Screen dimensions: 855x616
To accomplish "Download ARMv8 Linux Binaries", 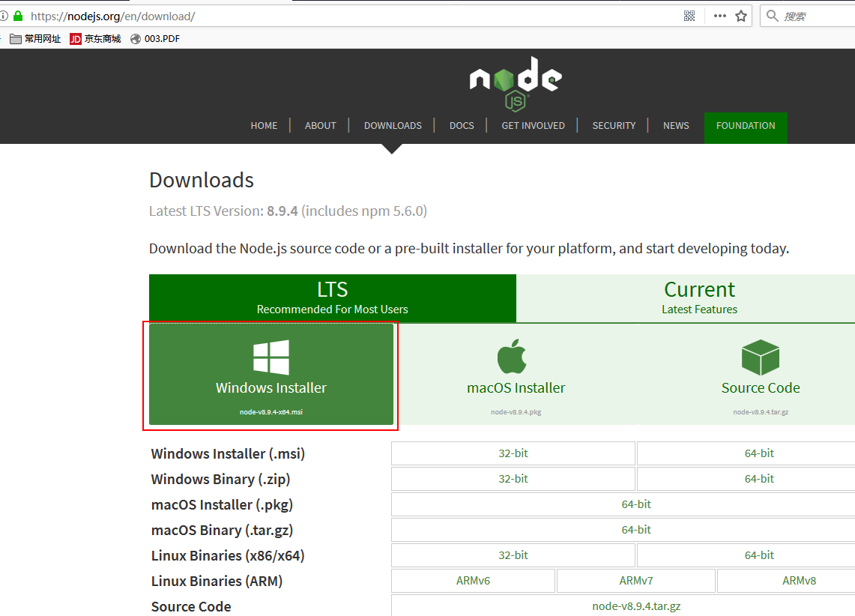I will [x=786, y=581].
